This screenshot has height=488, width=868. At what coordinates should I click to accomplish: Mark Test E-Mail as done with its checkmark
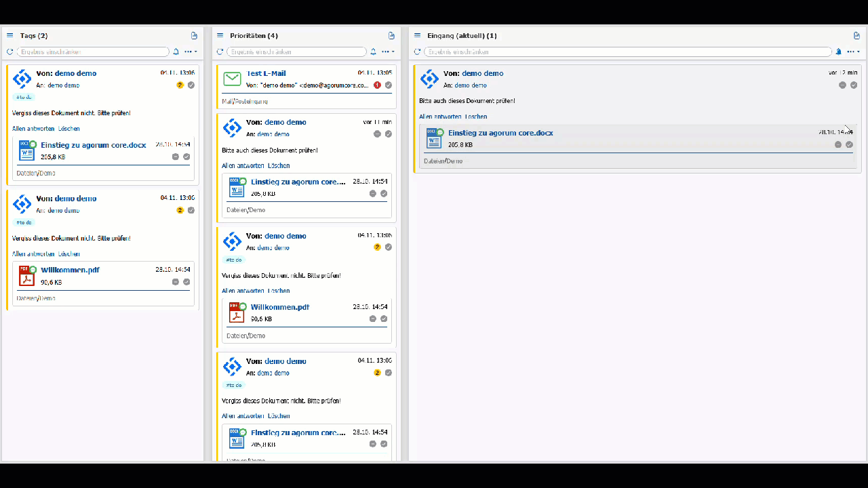[389, 85]
